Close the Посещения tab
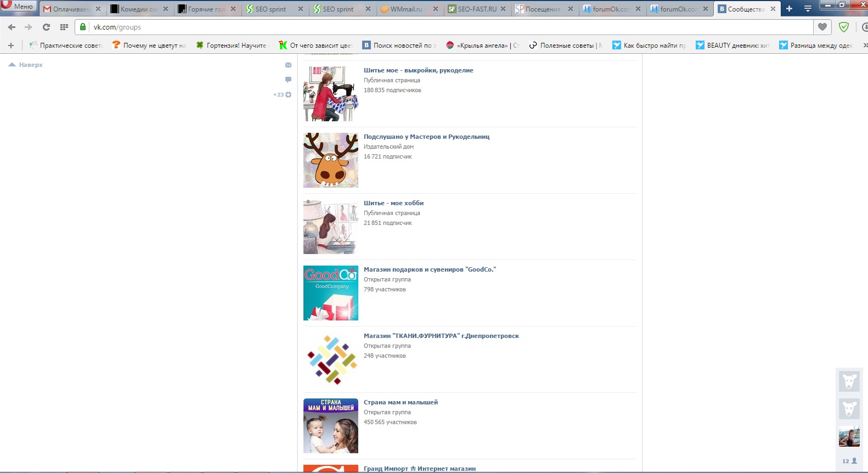The image size is (868, 473). click(571, 9)
